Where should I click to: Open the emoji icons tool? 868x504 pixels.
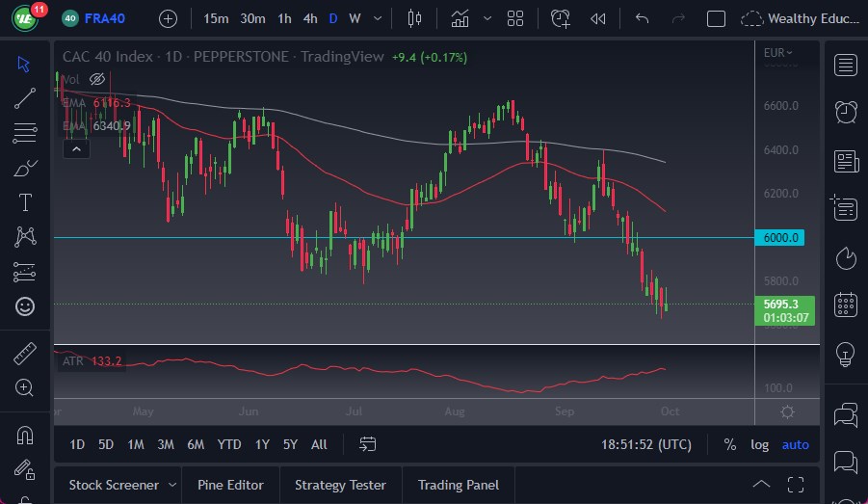click(25, 306)
